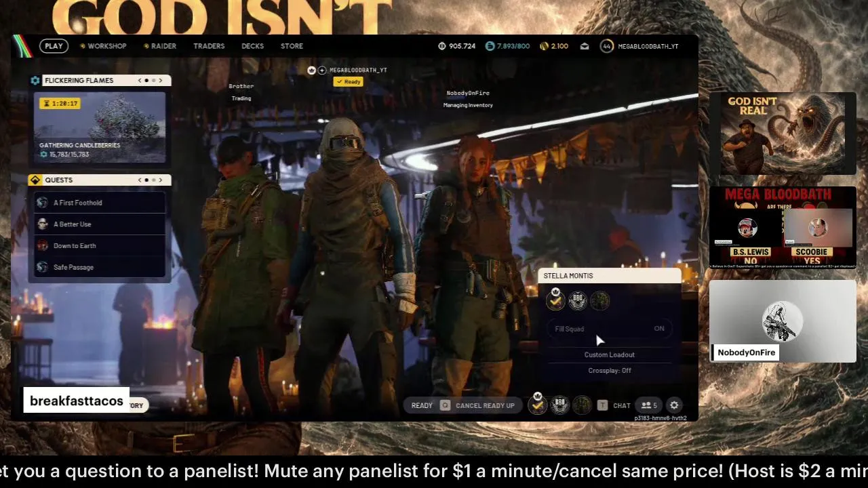The height and width of the screenshot is (488, 868).
Task: Click the A First Foothold quest icon
Action: 43,203
